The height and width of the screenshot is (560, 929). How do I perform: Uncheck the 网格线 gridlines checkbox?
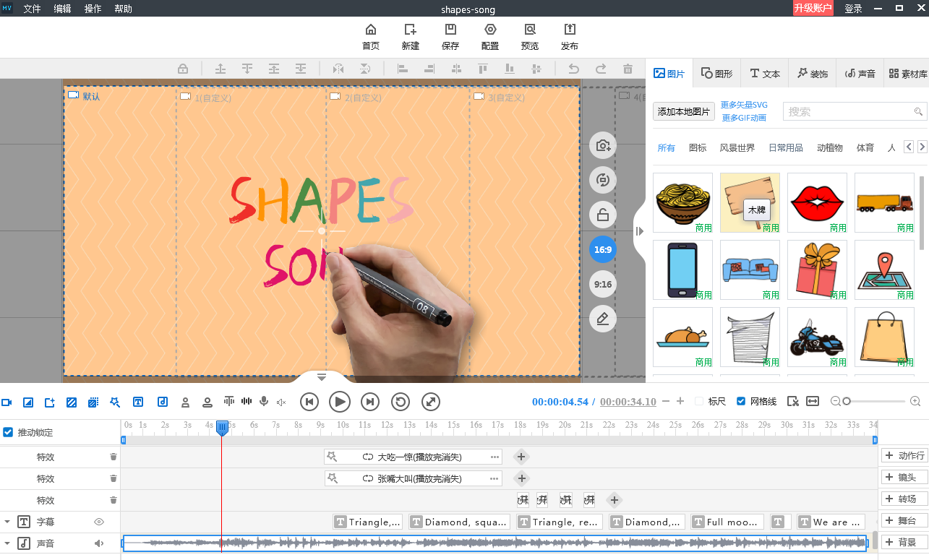coord(740,401)
